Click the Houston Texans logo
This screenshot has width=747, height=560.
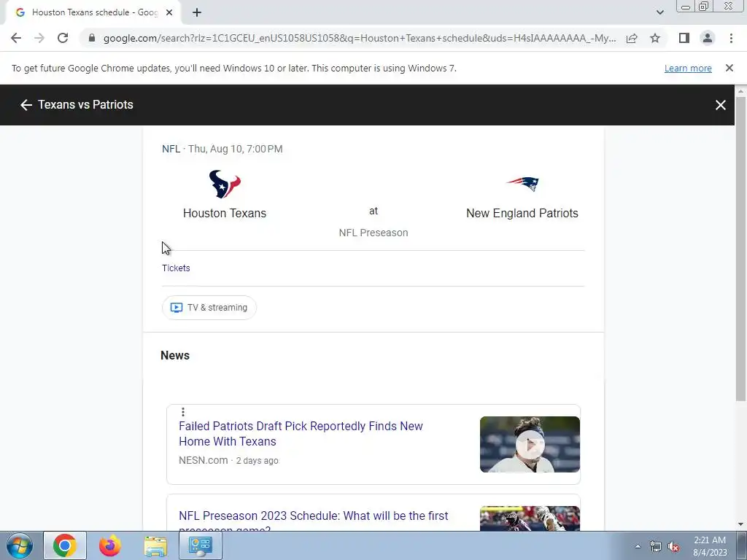pyautogui.click(x=225, y=184)
